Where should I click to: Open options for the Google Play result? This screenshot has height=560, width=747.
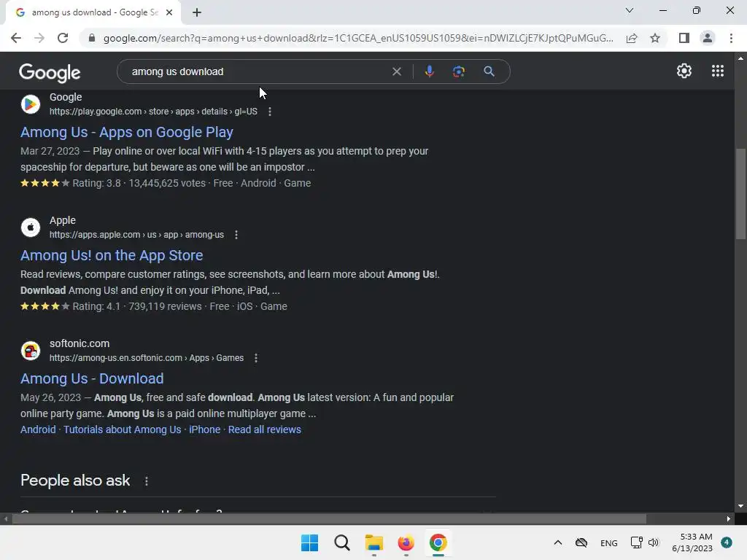coord(270,112)
